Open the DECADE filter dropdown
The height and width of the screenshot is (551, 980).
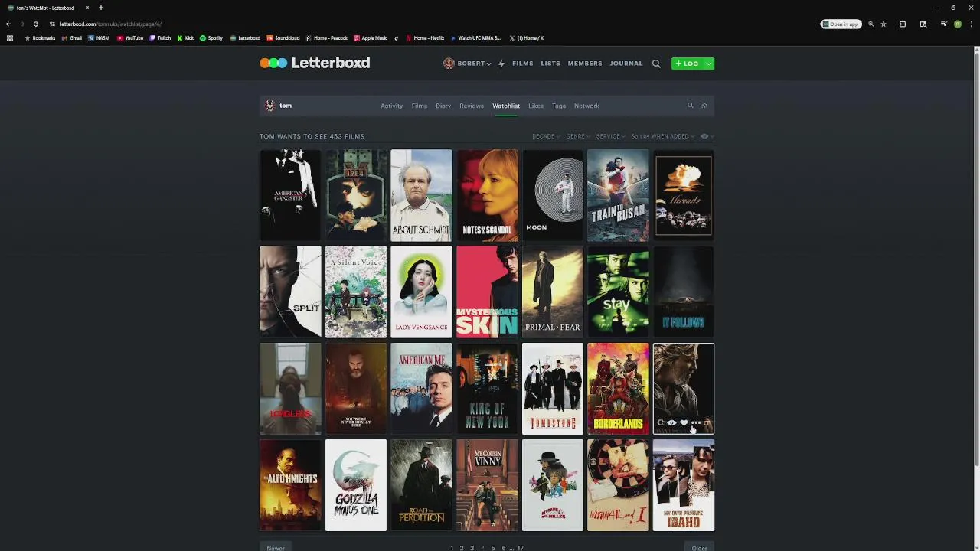pyautogui.click(x=546, y=136)
